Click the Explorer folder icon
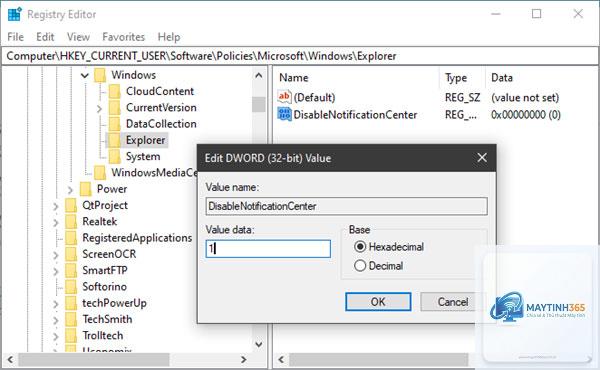The image size is (600, 370). tap(114, 140)
